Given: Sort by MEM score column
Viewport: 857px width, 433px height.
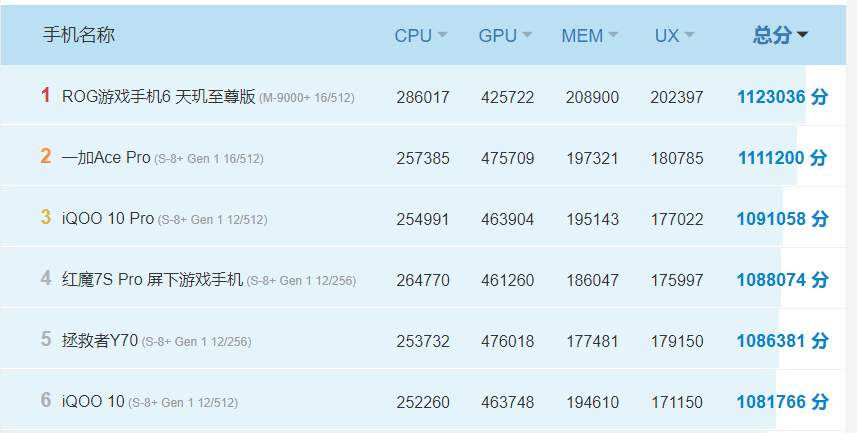Looking at the screenshot, I should click(590, 36).
